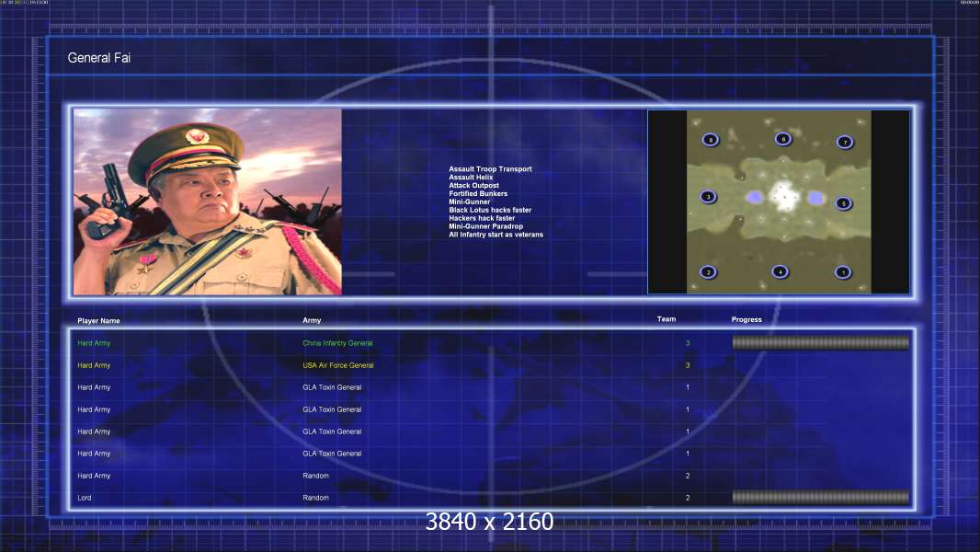Click the progress bar in Lord's row
Viewport: 980px width, 552px height.
coord(821,497)
